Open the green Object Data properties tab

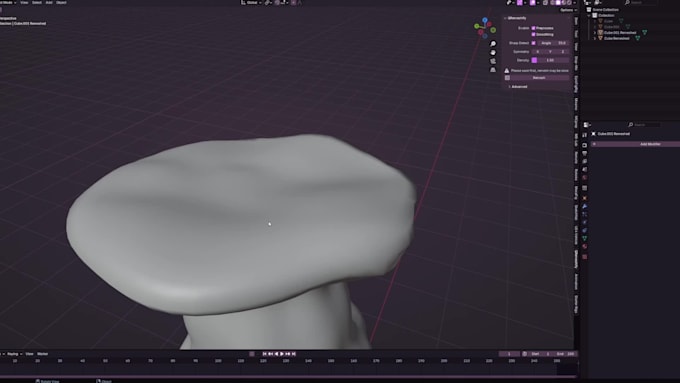[585, 238]
